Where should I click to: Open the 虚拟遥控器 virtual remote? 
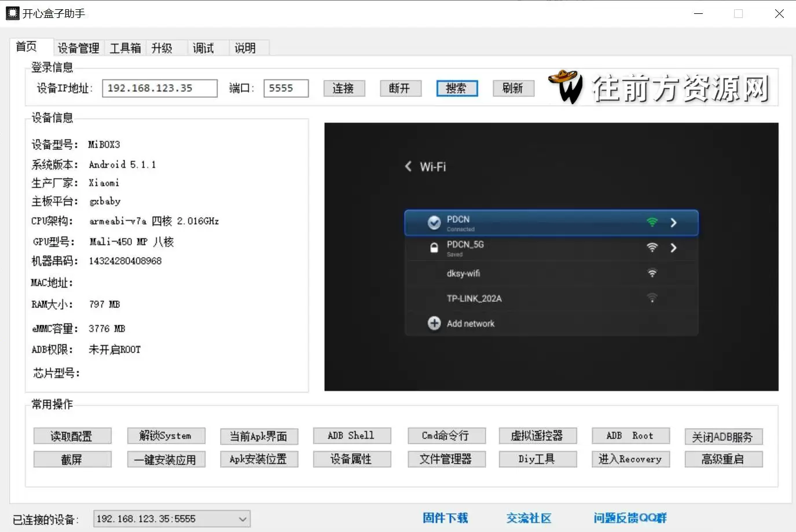[538, 435]
